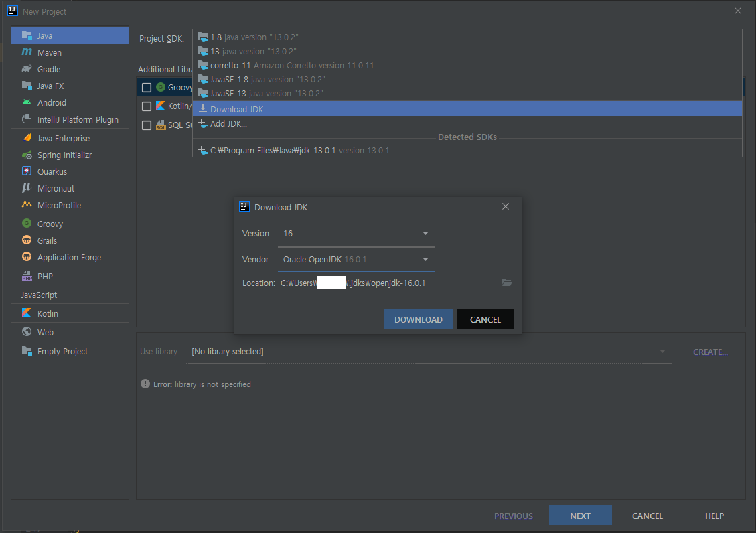Enable the Groovy library checkbox
This screenshot has width=756, height=533.
tap(147, 87)
